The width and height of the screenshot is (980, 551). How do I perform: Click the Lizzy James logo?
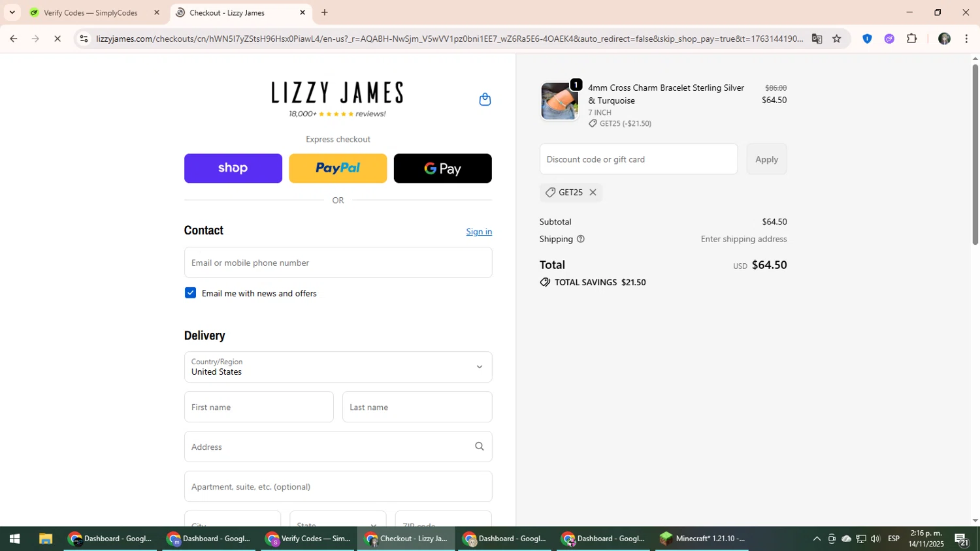coord(337,93)
